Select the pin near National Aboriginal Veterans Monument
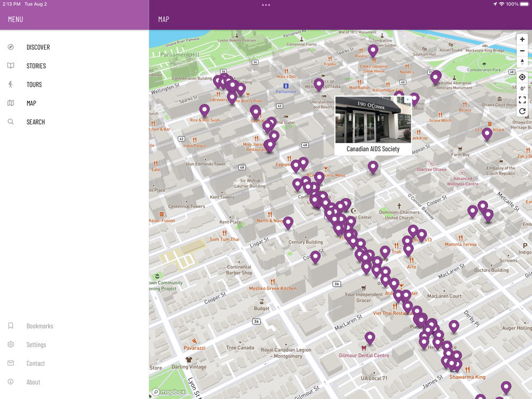This screenshot has width=532, height=399. pos(436,78)
